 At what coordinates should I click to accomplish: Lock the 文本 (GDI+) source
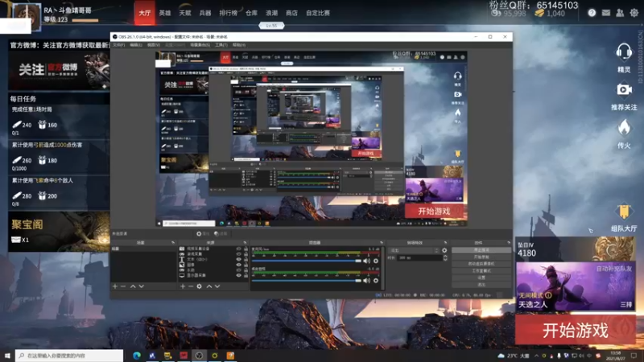(246, 259)
